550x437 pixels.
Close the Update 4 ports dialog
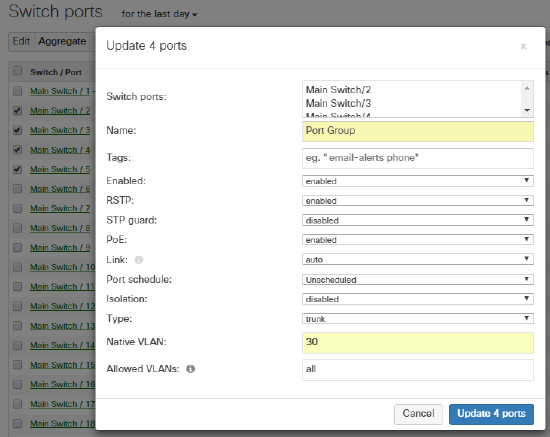[x=523, y=46]
